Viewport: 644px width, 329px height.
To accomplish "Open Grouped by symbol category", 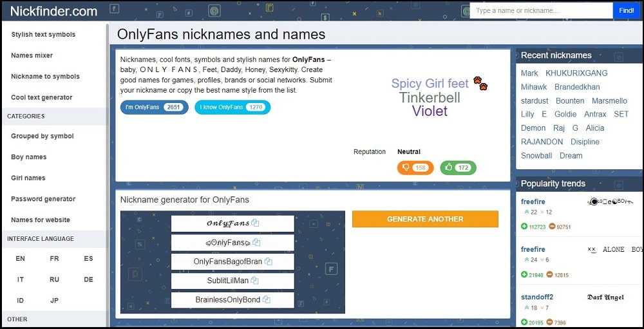I will tap(43, 136).
